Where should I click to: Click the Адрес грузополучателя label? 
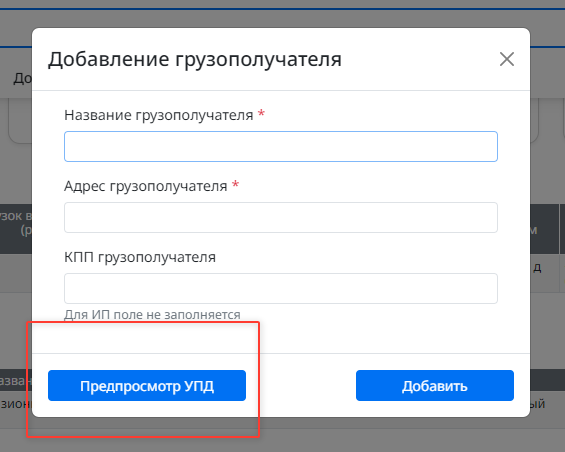[146, 186]
